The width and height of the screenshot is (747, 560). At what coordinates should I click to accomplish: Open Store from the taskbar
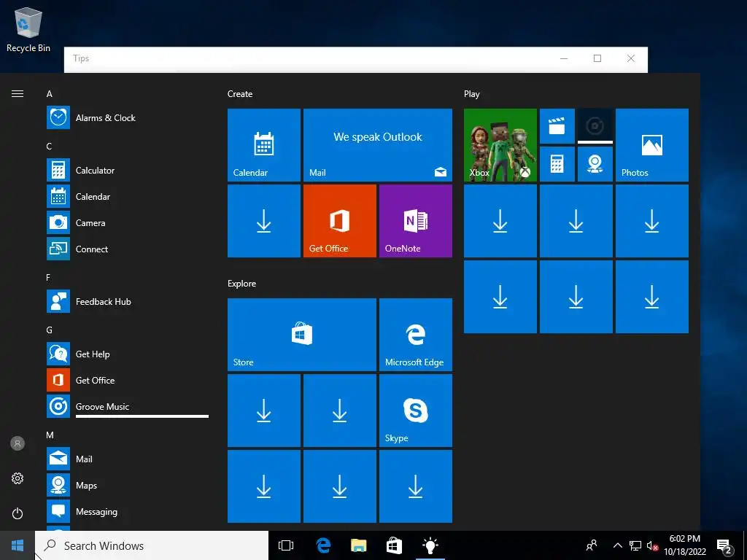394,545
